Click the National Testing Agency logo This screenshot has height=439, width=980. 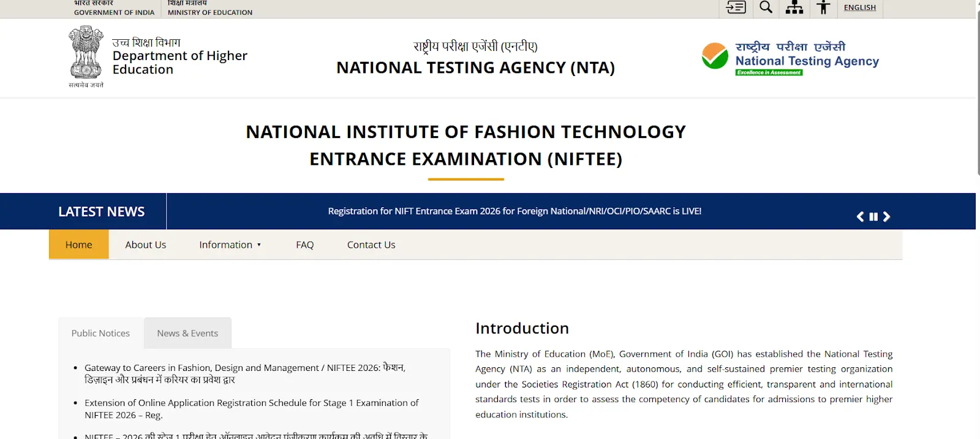[790, 58]
